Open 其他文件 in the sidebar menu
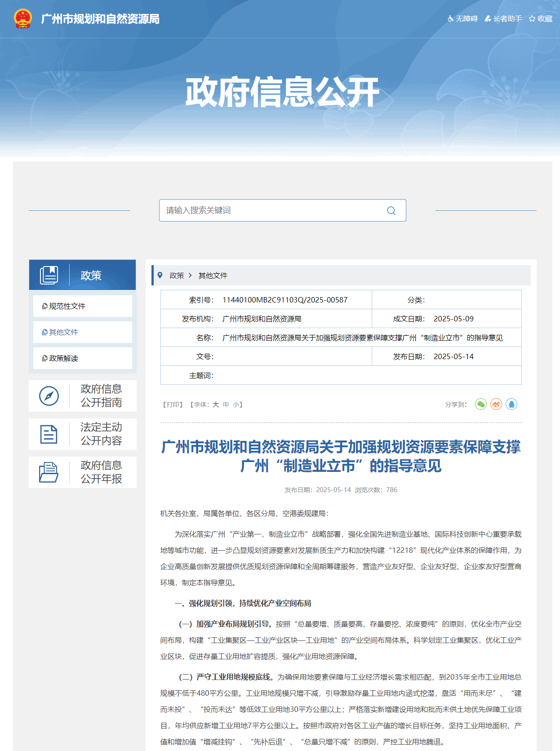This screenshot has width=560, height=751. 63,332
